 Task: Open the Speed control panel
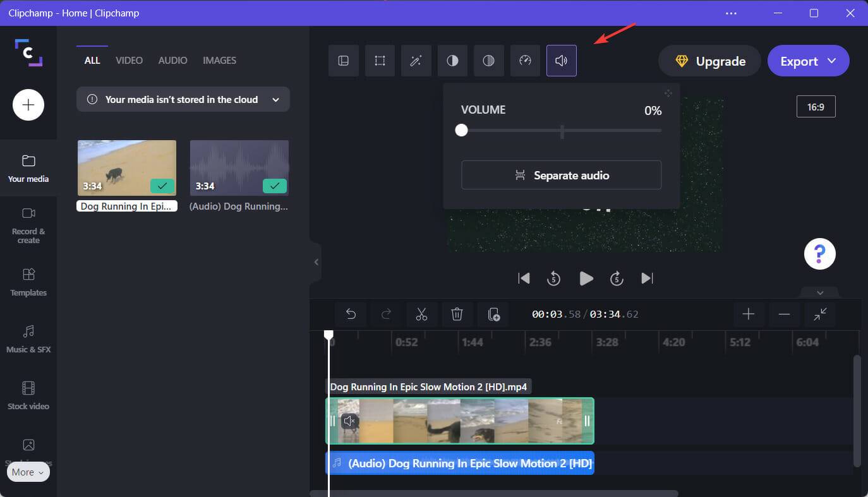click(x=525, y=60)
